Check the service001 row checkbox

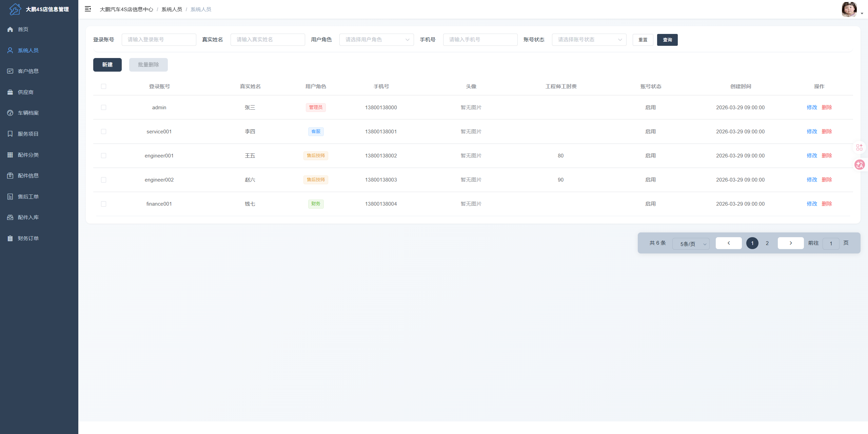[x=103, y=131]
